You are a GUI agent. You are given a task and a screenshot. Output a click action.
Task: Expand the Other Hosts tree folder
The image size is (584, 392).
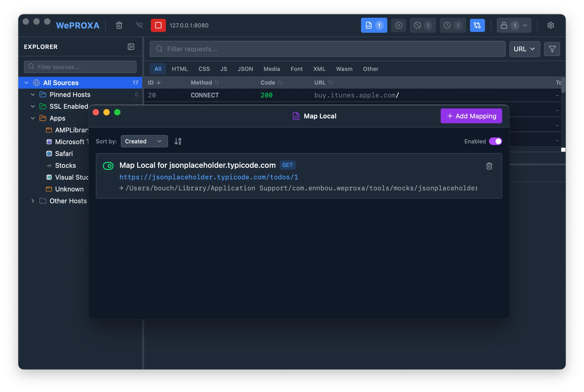point(33,201)
